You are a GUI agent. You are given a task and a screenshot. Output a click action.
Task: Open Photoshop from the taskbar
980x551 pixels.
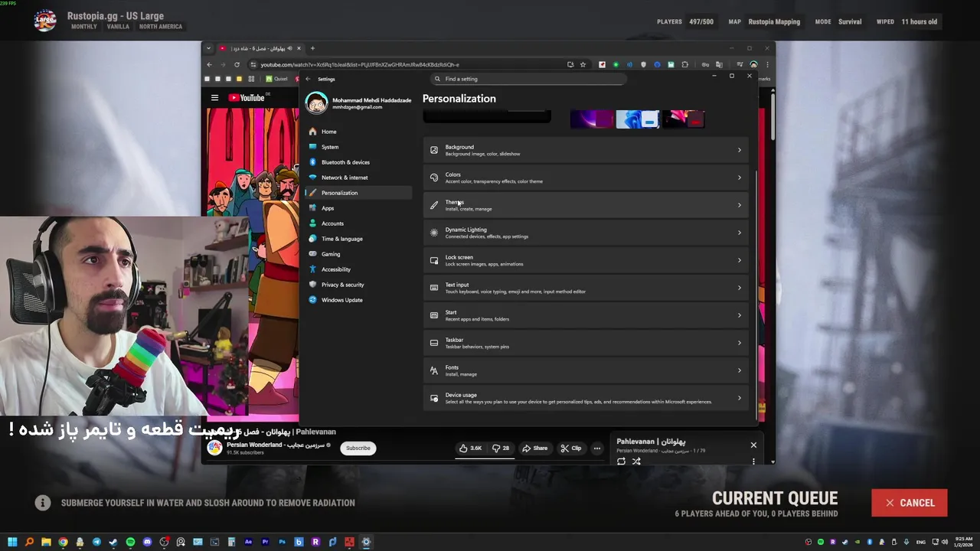282,542
